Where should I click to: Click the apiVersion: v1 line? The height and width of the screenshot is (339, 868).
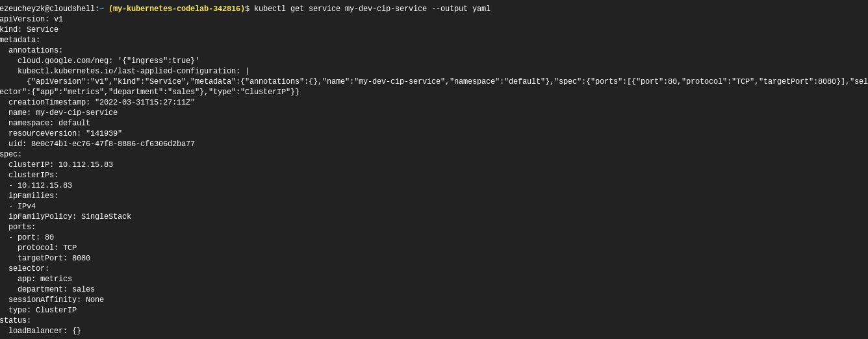click(x=31, y=19)
